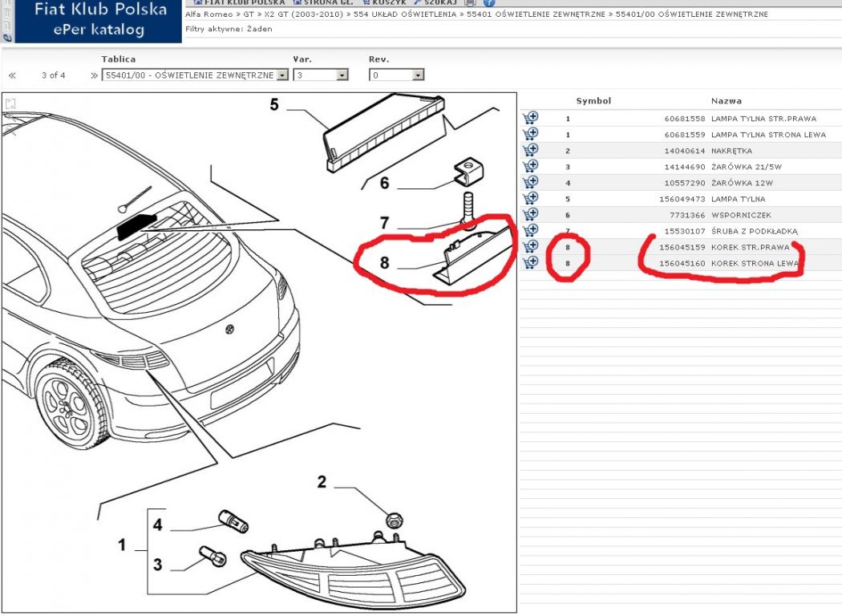Click part number 3 label in diagram
This screenshot has width=842, height=616.
coord(157,565)
